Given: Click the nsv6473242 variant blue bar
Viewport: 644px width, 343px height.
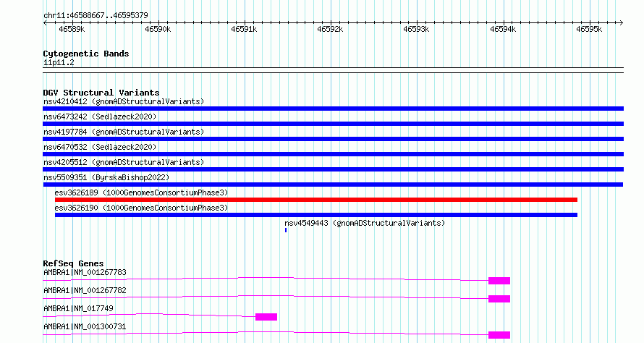Looking at the screenshot, I should click(333, 124).
